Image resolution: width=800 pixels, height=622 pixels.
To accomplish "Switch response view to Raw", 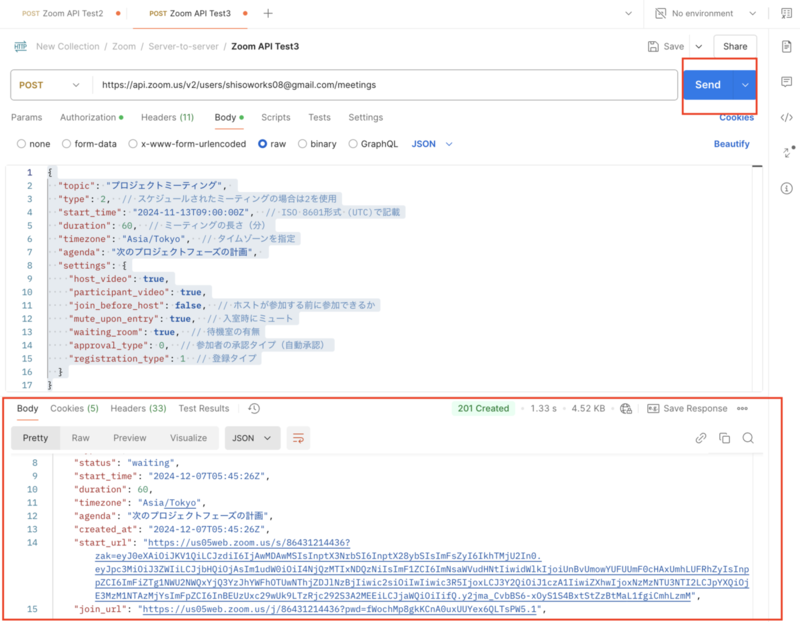I will click(x=81, y=438).
